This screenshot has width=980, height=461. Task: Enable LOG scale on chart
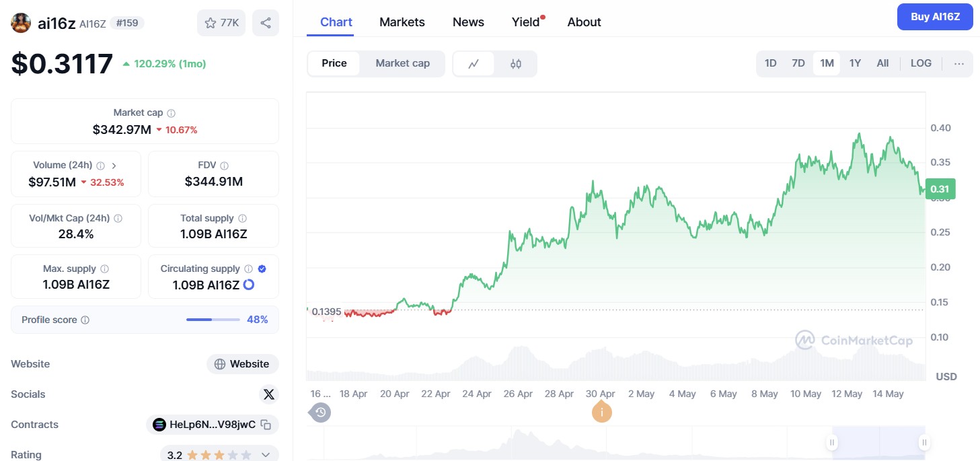point(921,63)
